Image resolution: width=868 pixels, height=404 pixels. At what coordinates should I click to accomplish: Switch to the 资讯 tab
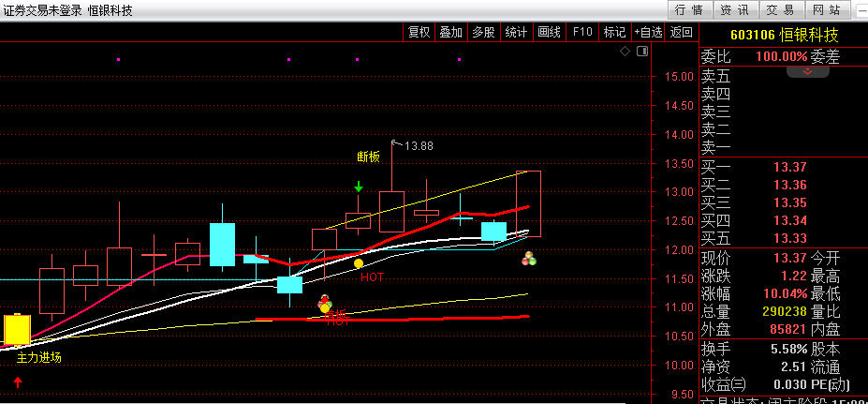[733, 10]
